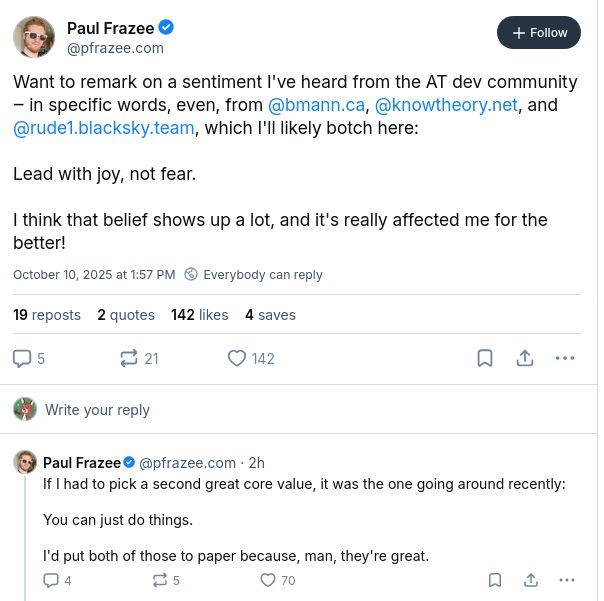604x601 pixels.
Task: Open @bmann.ca profile mention
Action: tap(316, 105)
